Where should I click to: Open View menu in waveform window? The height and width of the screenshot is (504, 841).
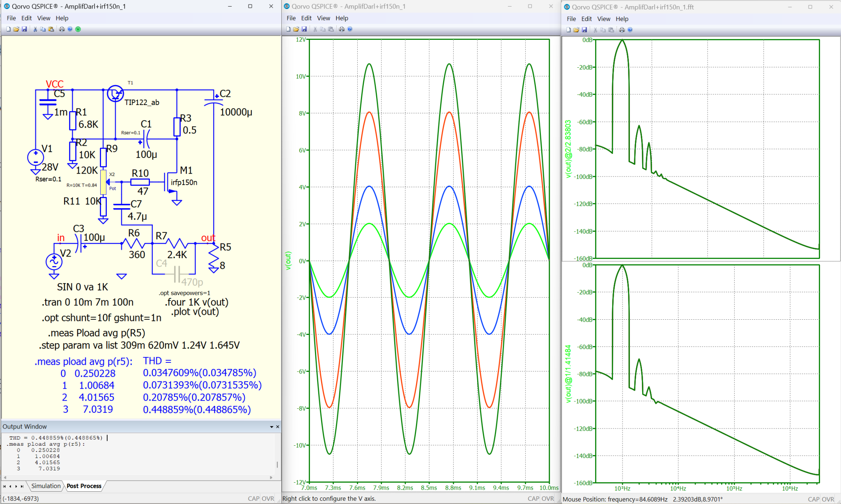pyautogui.click(x=324, y=18)
